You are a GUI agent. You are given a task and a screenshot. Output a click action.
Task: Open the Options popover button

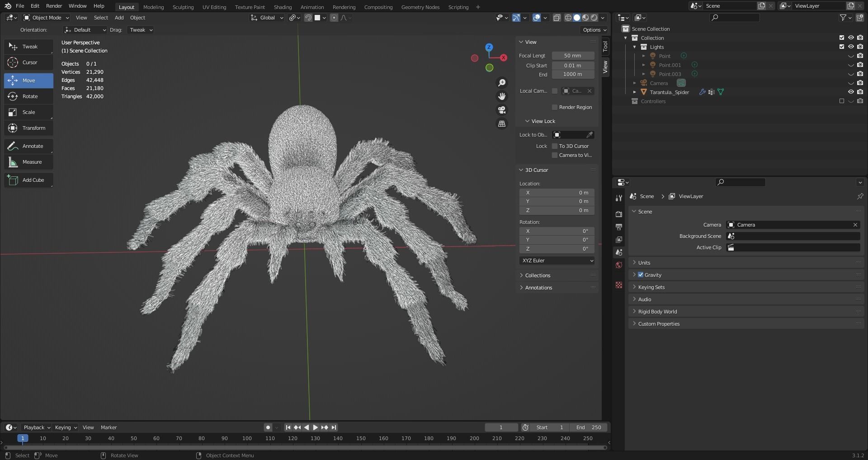594,30
